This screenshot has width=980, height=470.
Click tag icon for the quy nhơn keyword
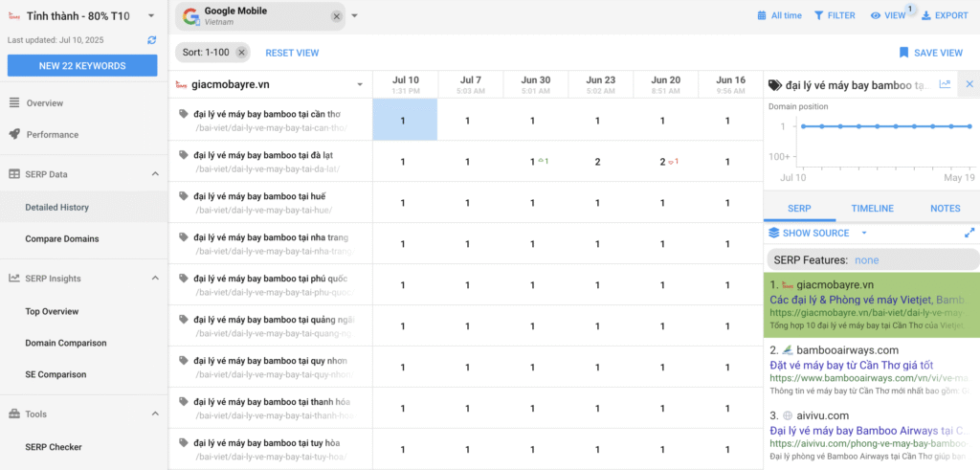[x=183, y=360]
